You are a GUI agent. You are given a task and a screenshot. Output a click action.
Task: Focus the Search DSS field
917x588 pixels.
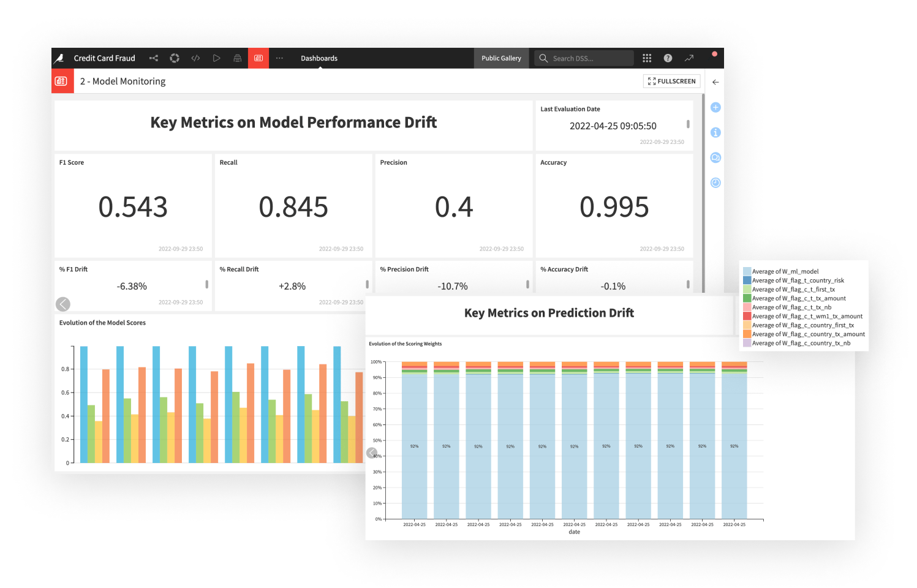584,58
